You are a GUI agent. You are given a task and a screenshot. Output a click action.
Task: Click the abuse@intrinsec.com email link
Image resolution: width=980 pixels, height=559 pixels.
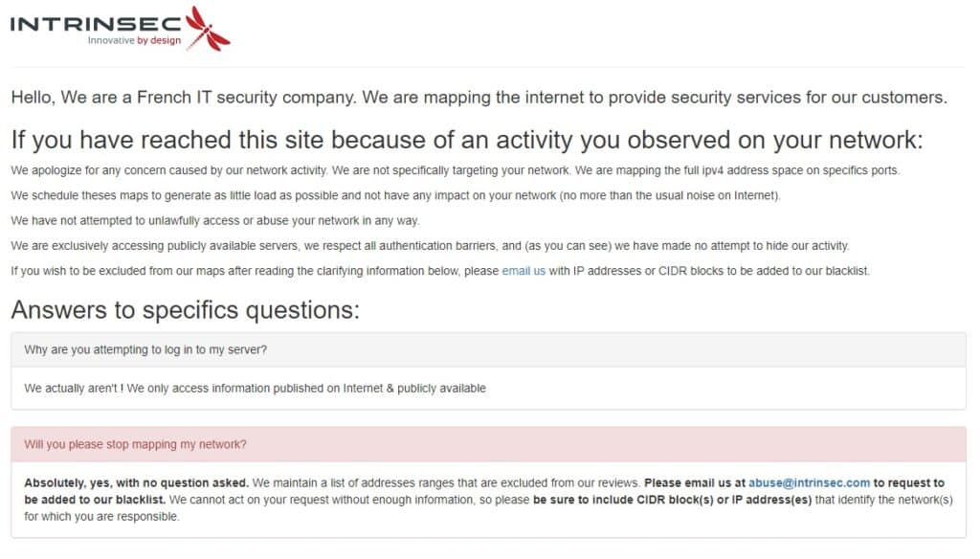point(809,482)
